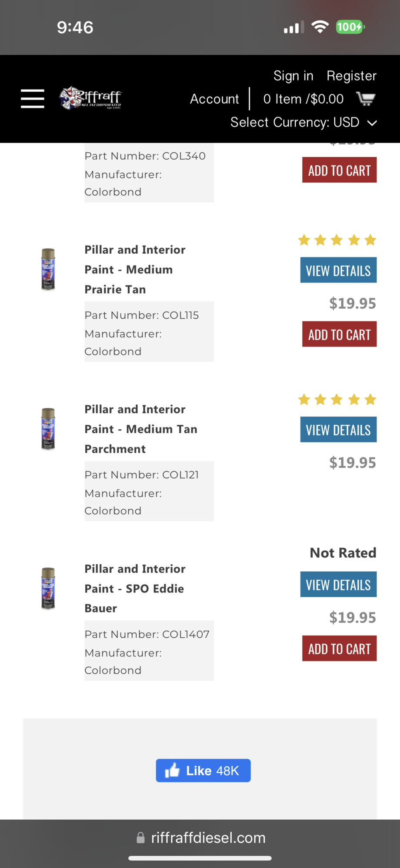Open the shopping cart icon
The height and width of the screenshot is (868, 400).
click(x=366, y=98)
